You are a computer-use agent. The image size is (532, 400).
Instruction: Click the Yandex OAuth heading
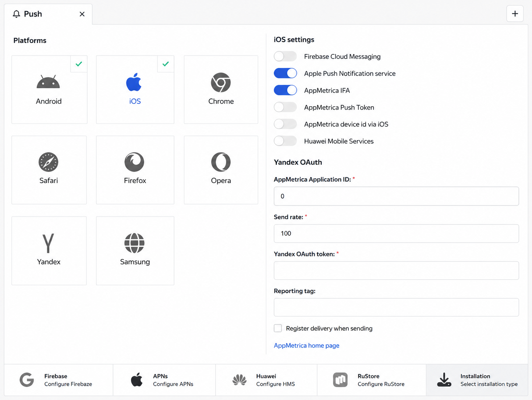[x=298, y=162]
